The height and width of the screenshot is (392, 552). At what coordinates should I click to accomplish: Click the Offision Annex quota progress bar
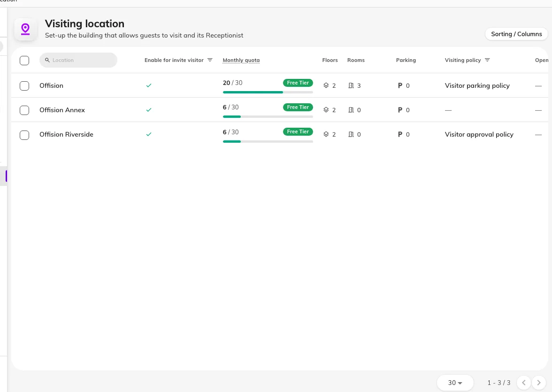[x=268, y=116]
